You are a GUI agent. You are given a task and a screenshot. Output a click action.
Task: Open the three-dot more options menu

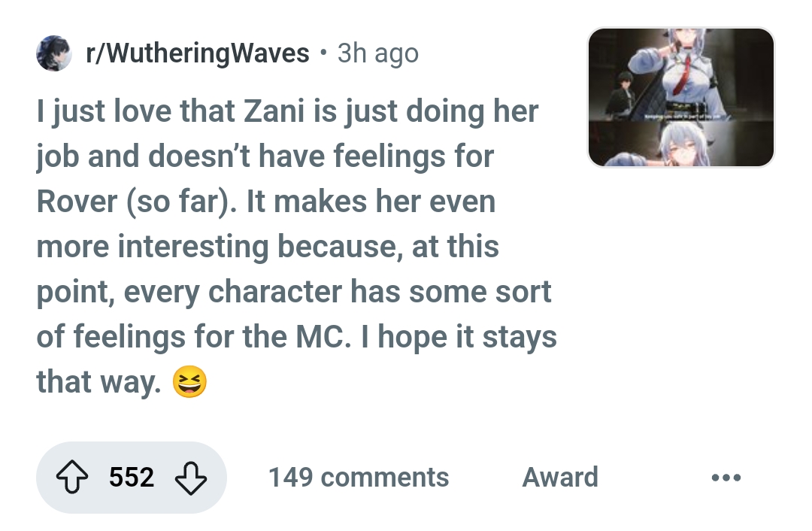(726, 477)
